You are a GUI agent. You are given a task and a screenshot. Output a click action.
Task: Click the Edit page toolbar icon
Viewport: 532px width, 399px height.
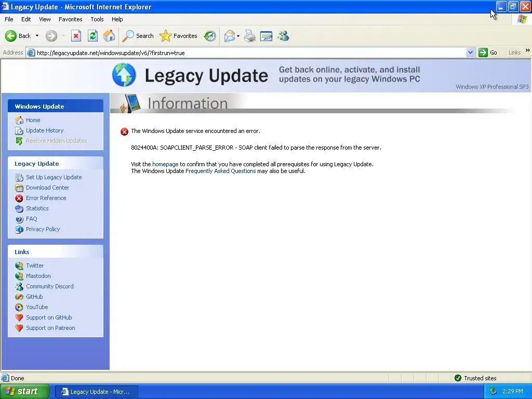(x=267, y=36)
